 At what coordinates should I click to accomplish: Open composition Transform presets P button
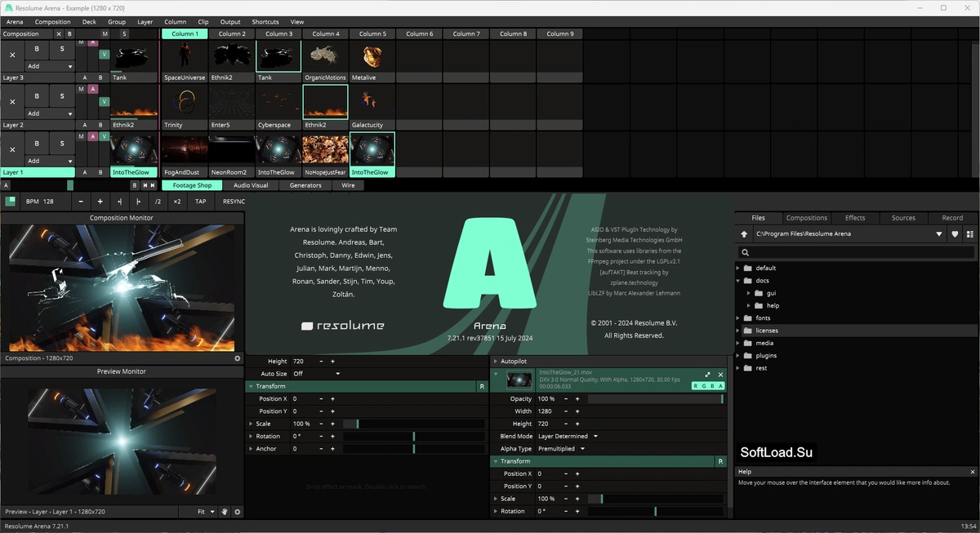[482, 386]
